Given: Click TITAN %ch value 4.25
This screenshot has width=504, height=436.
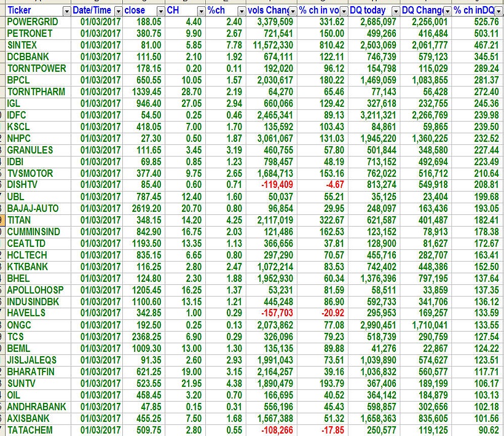Looking at the screenshot, I should click(226, 220).
